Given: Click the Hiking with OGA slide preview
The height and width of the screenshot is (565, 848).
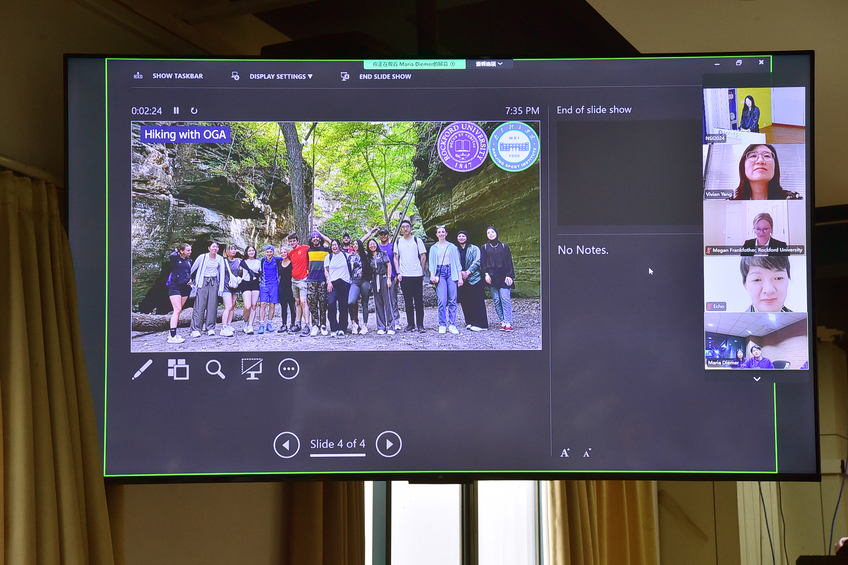Looking at the screenshot, I should pos(336,236).
